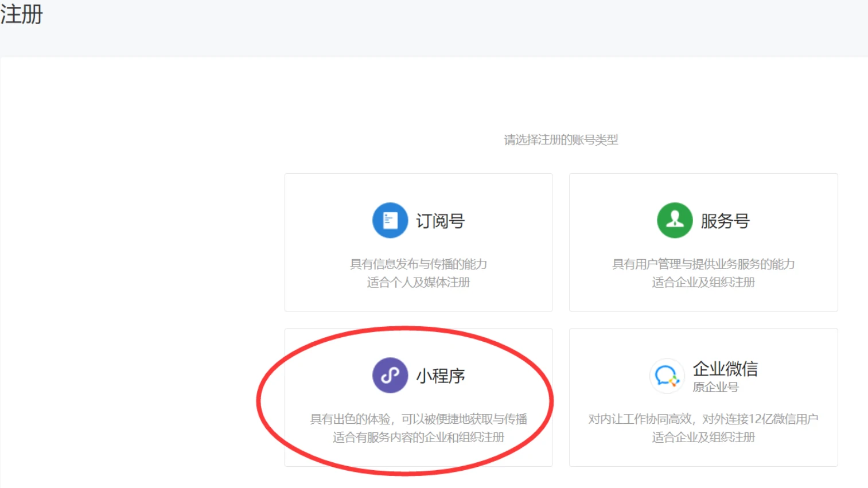Click the 请选择注册的账号类型 prompt text

(560, 139)
